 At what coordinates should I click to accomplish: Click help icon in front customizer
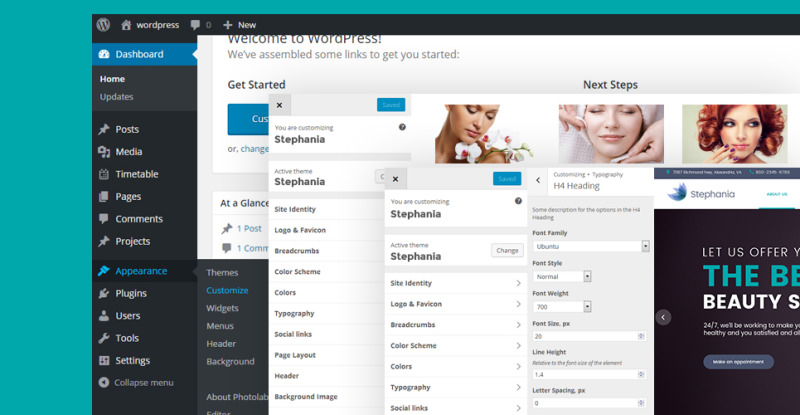(518, 201)
